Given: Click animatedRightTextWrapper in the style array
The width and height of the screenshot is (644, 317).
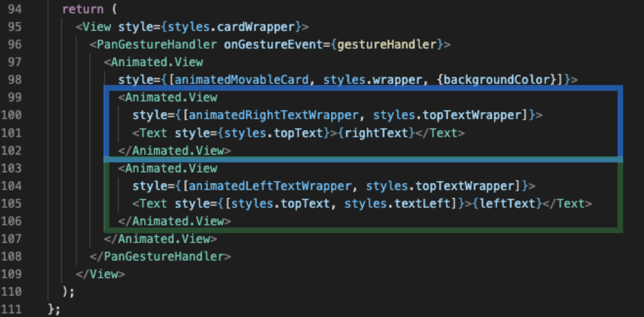Looking at the screenshot, I should coord(273,115).
